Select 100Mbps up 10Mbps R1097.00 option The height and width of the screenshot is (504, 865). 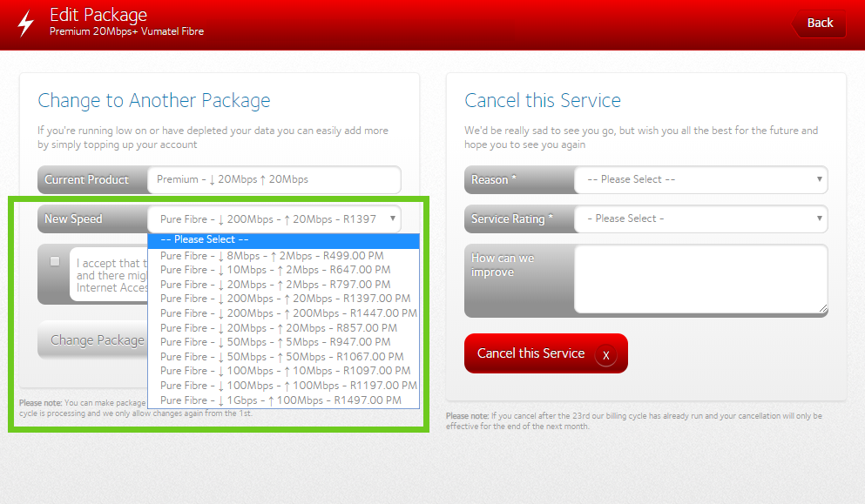285,371
